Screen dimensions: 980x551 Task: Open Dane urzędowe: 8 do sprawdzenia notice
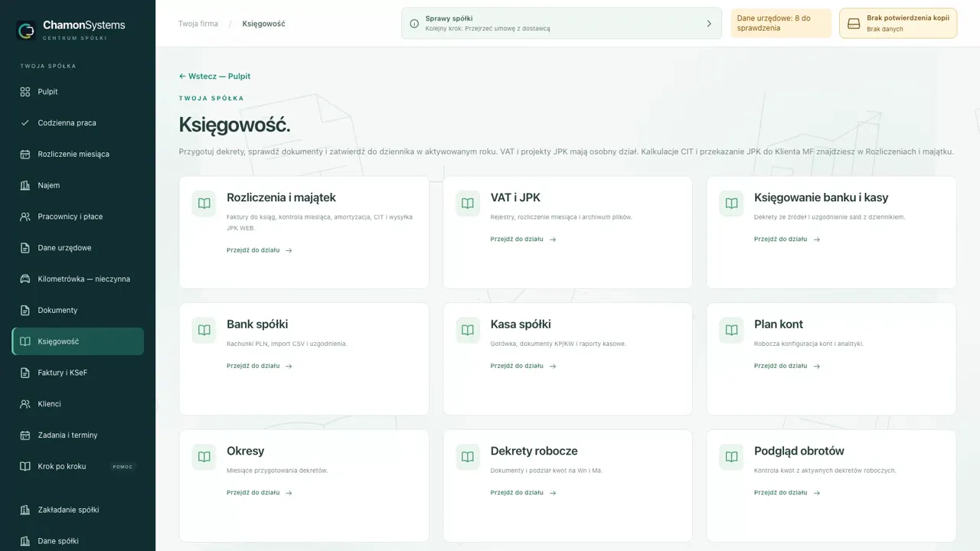[x=781, y=23]
